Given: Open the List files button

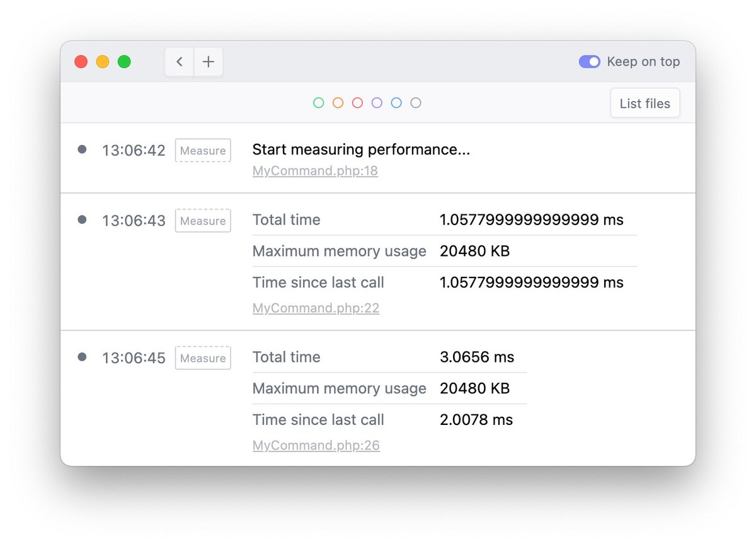Looking at the screenshot, I should pos(645,103).
